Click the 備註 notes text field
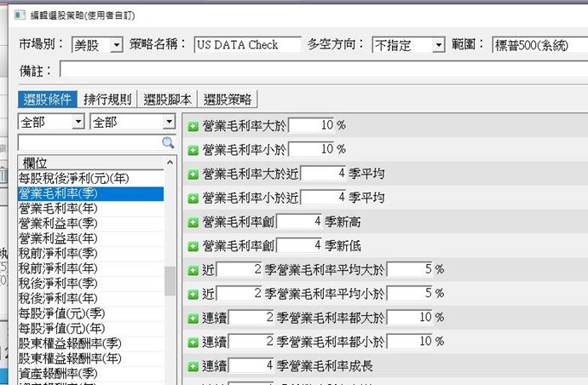The height and width of the screenshot is (385, 588). pyautogui.click(x=324, y=70)
